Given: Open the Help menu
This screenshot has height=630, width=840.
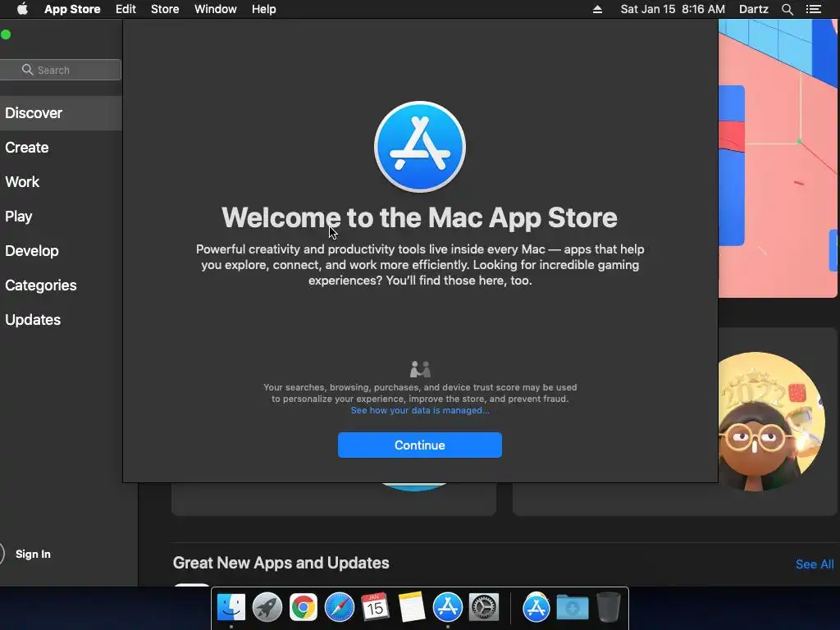Looking at the screenshot, I should click(x=263, y=9).
